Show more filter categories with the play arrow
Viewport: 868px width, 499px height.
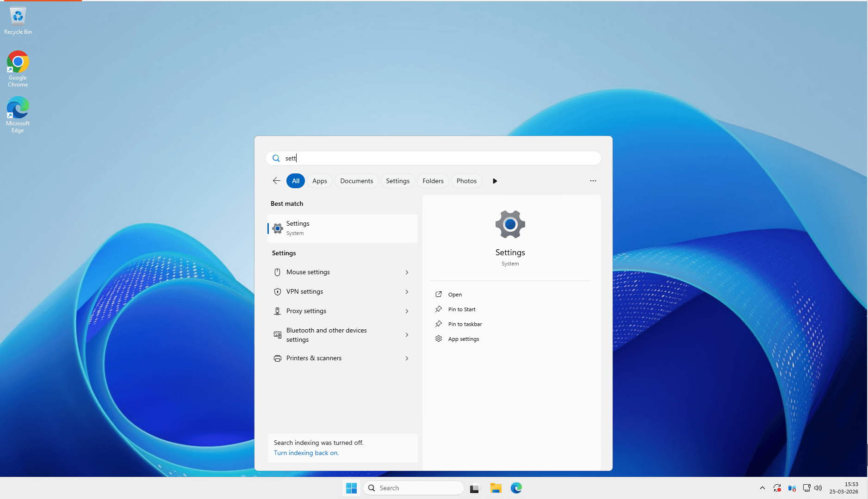(x=495, y=181)
